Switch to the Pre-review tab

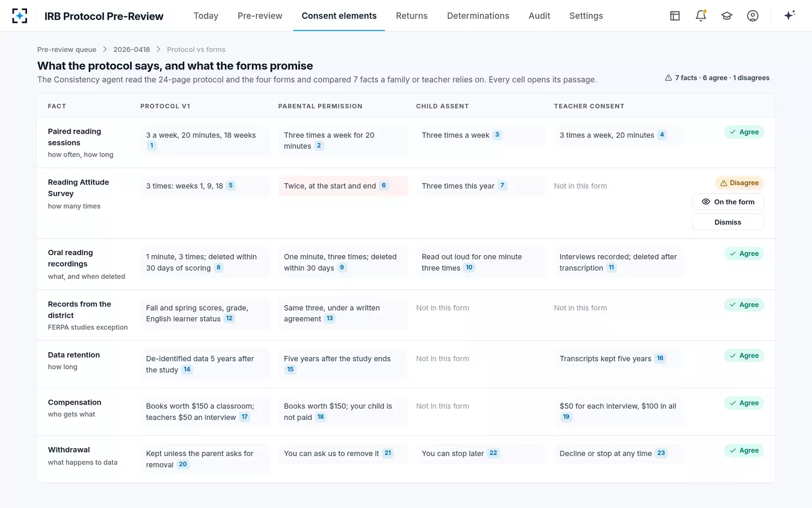pyautogui.click(x=260, y=16)
